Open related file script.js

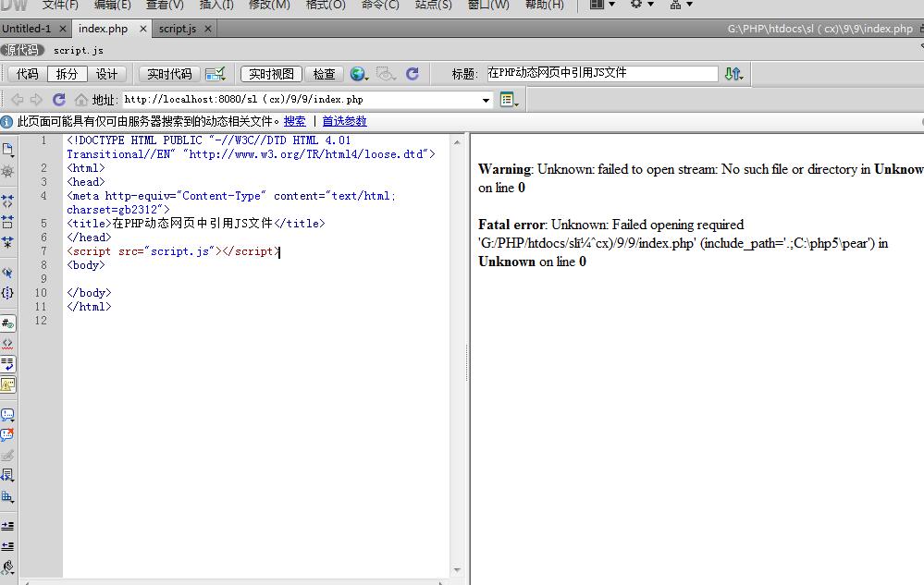click(x=79, y=51)
